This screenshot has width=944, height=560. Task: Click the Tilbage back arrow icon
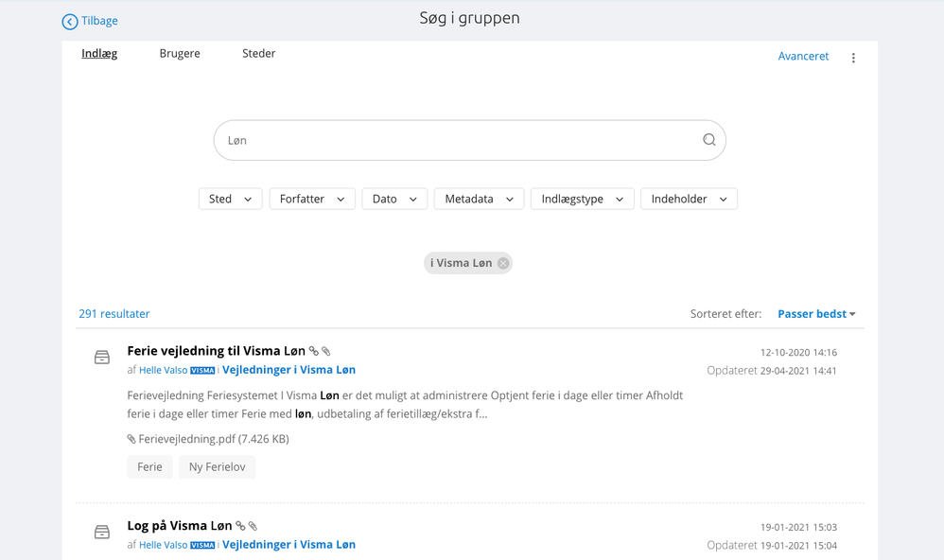point(70,22)
